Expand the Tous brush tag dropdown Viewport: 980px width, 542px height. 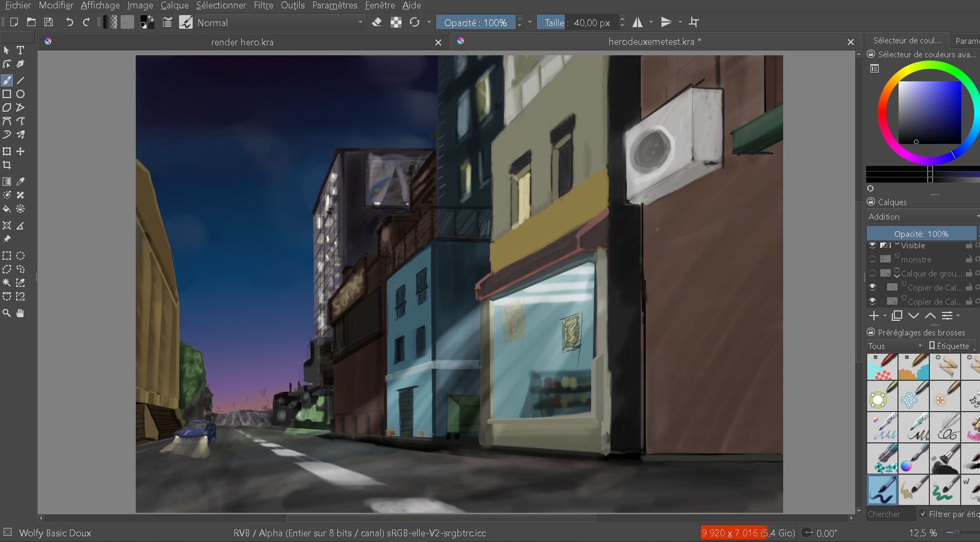(895, 346)
